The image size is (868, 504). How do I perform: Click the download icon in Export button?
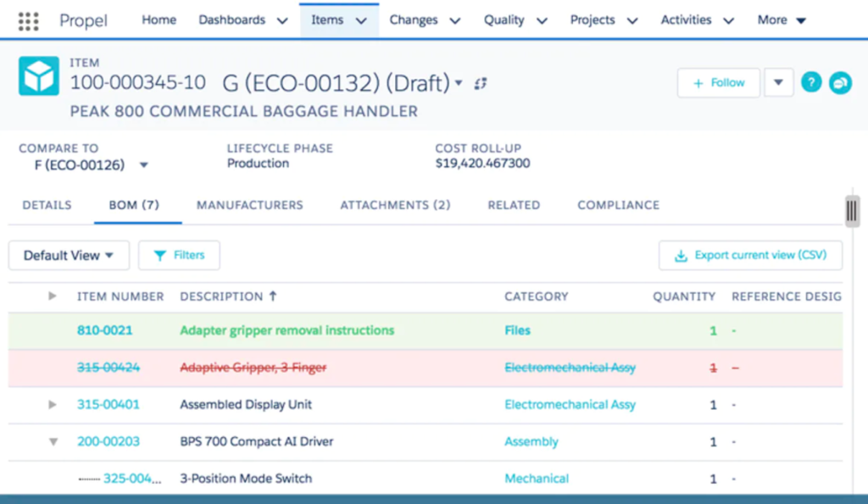click(x=681, y=256)
